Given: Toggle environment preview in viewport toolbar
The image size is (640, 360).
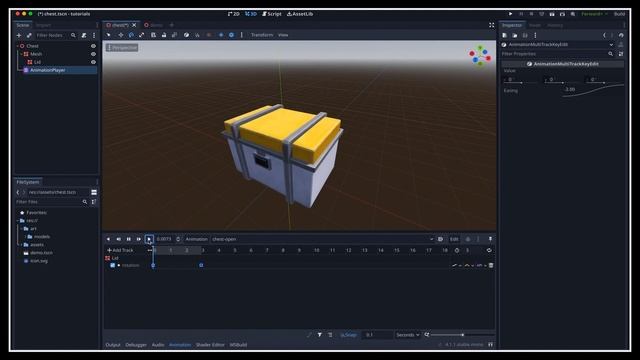Looking at the screenshot, I should (231, 35).
